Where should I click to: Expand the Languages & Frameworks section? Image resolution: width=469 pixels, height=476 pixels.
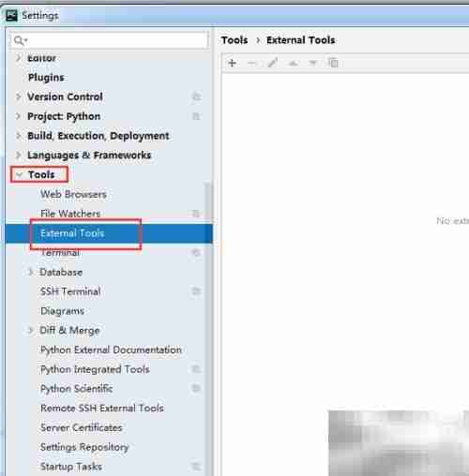tap(19, 155)
